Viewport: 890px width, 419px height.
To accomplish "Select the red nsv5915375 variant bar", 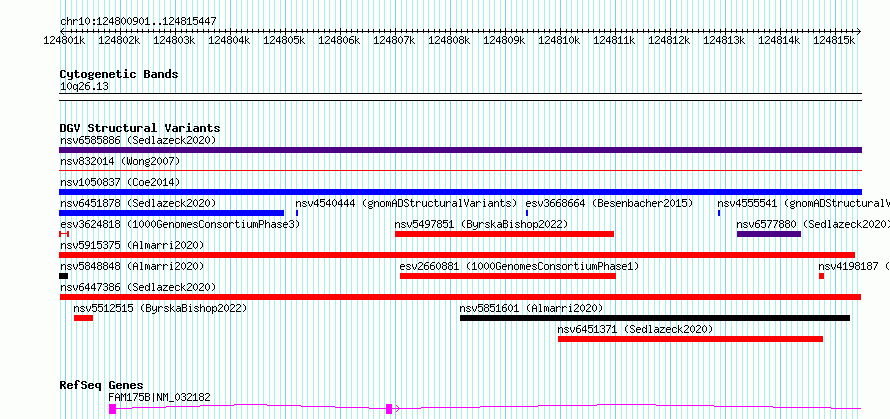I will click(457, 255).
